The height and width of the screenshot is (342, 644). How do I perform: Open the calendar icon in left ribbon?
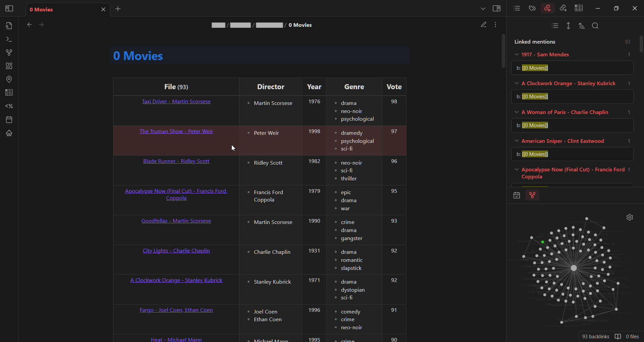[x=9, y=120]
